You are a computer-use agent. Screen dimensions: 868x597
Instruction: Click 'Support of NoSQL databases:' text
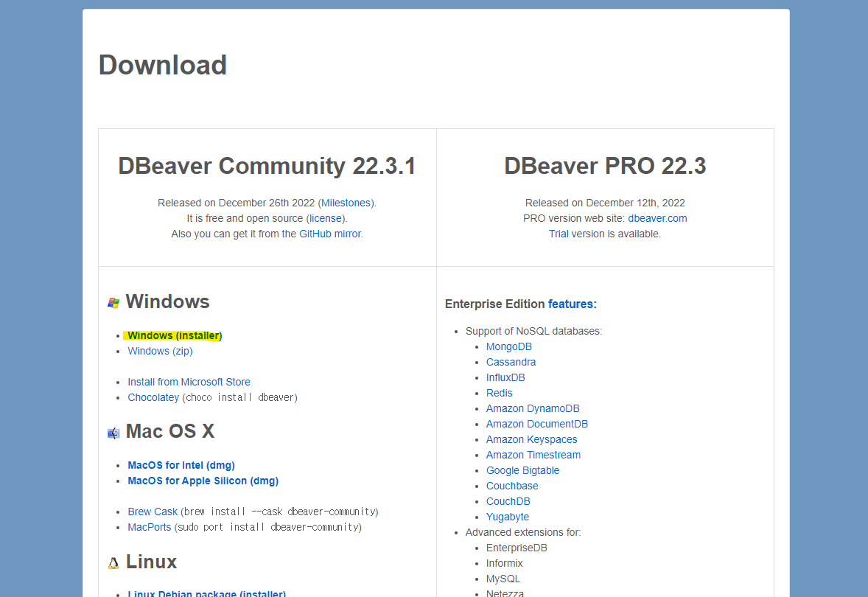[533, 331]
